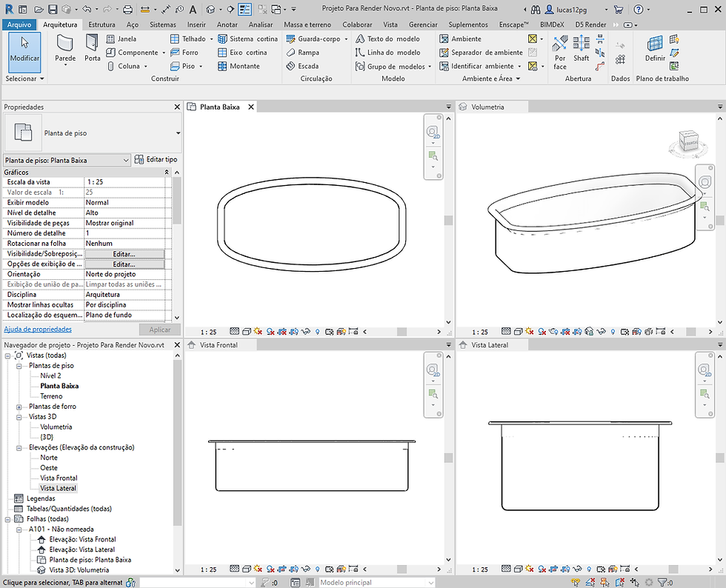Click the Separador de ambiente tool

481,53
